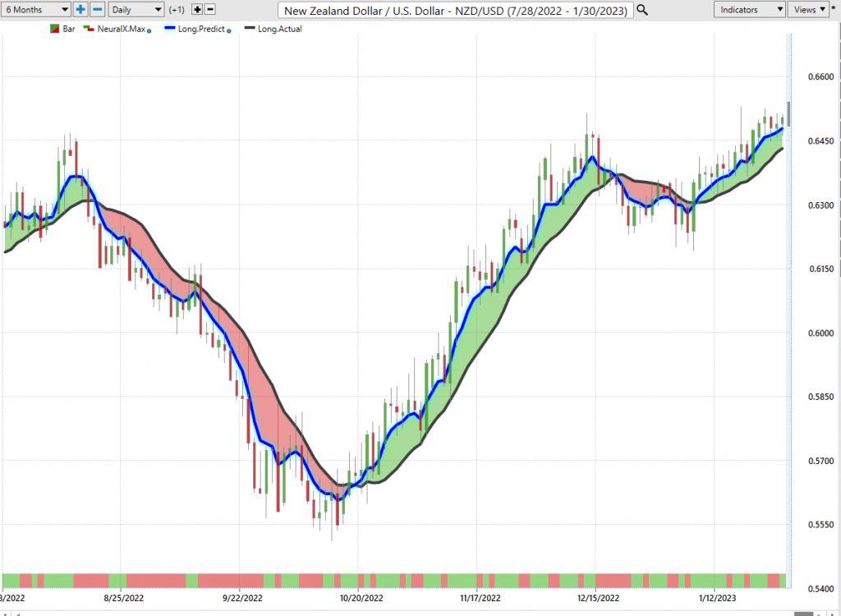The width and height of the screenshot is (841, 616).
Task: Click the blue plus zoom-in button
Action: pos(80,10)
